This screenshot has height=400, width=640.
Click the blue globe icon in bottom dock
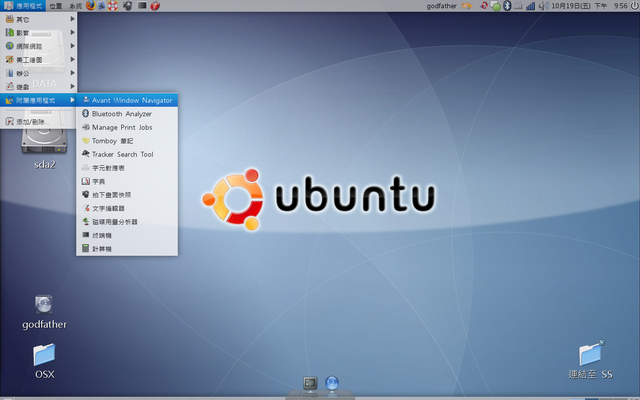pyautogui.click(x=332, y=383)
